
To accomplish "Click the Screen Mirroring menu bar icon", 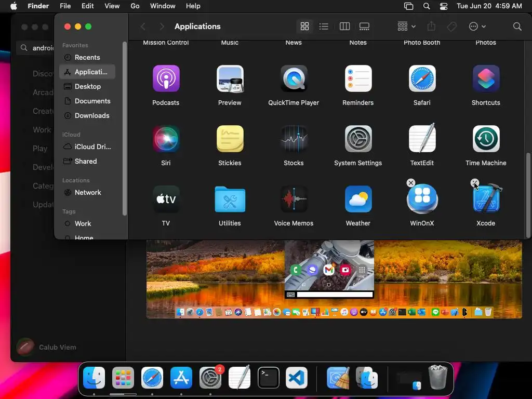I will pos(409,6).
